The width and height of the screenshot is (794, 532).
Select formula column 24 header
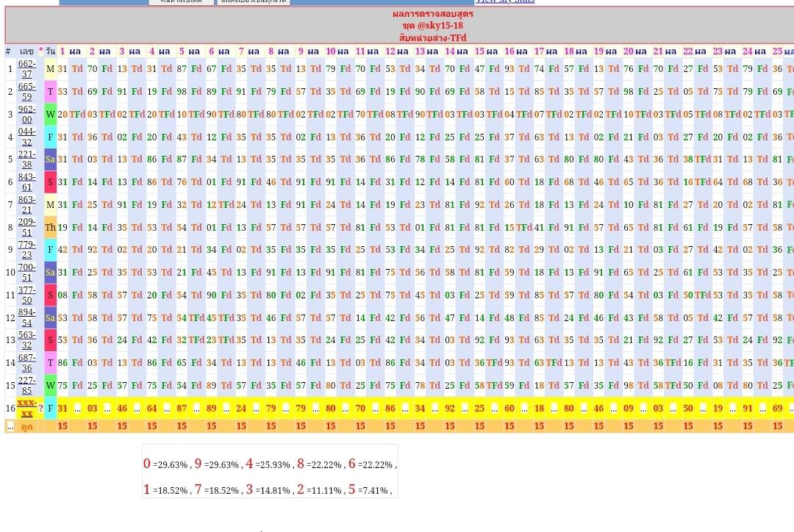747,51
